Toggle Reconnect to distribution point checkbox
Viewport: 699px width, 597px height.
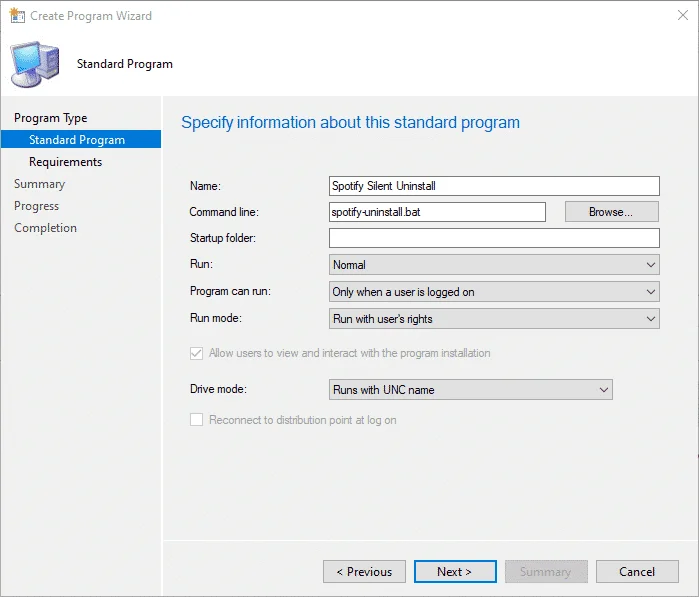click(x=197, y=420)
